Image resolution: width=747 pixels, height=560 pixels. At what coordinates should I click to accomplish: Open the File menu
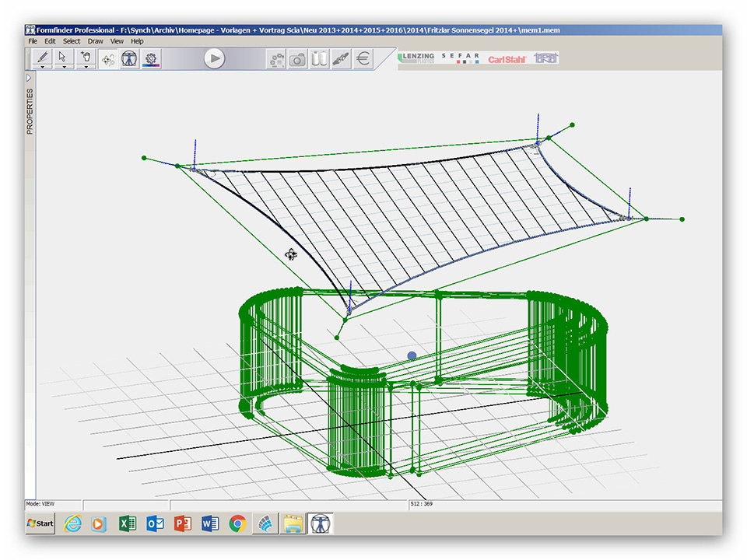(x=33, y=41)
